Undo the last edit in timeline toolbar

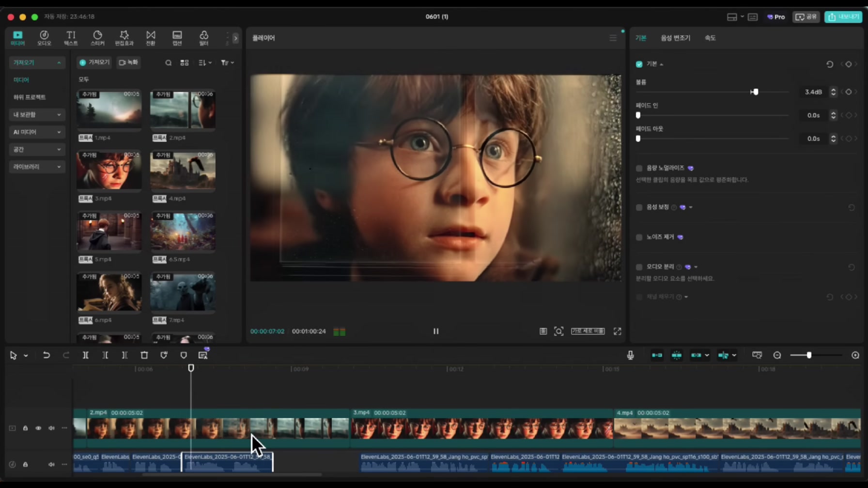pos(46,355)
